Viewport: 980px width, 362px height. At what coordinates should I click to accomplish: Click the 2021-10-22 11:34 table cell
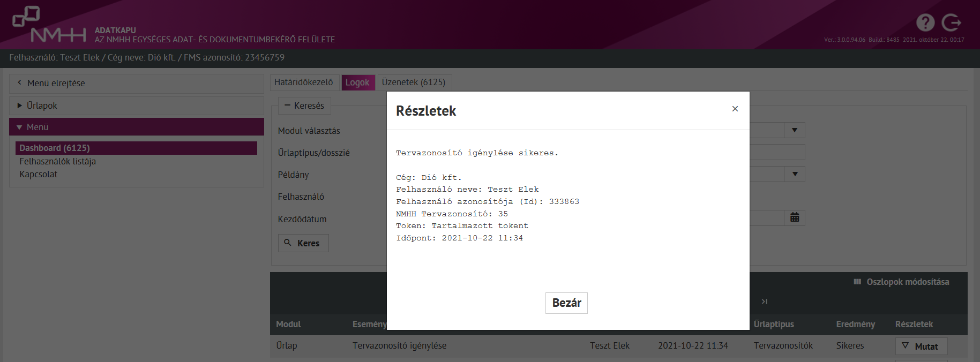click(x=693, y=345)
